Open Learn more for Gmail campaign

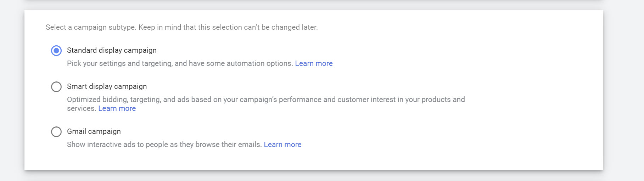(x=282, y=145)
